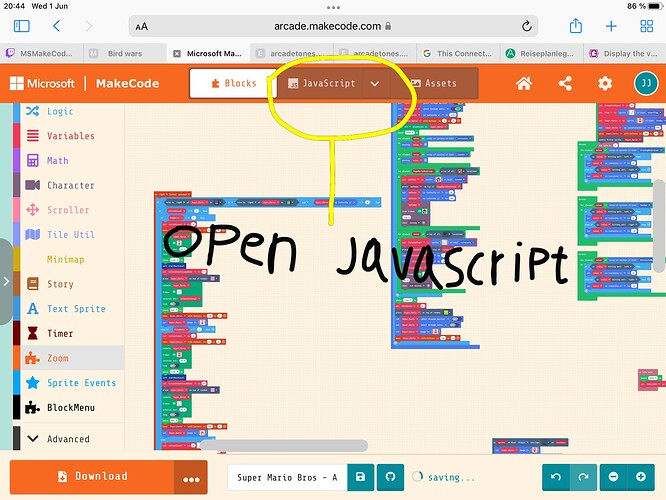Open the Sprite Events block category

(68, 382)
